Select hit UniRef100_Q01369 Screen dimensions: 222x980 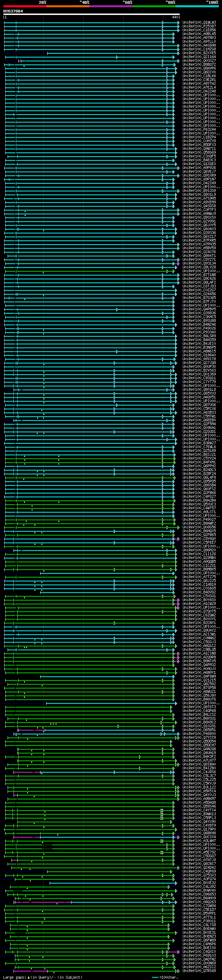click(199, 374)
